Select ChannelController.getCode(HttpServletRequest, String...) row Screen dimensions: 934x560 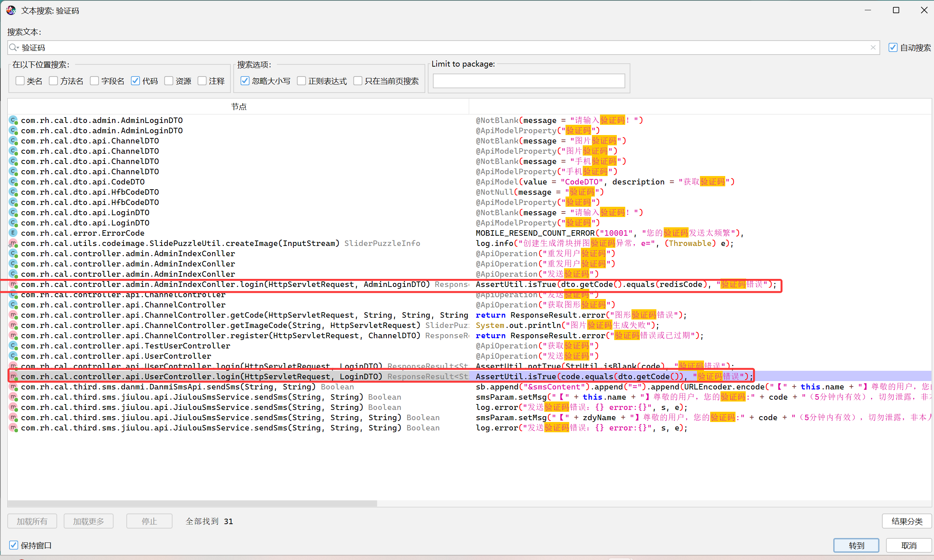(x=469, y=315)
